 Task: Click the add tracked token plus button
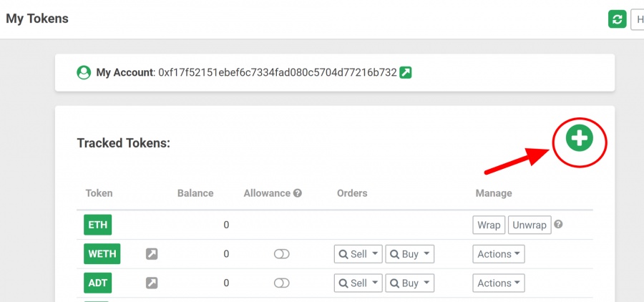[580, 138]
